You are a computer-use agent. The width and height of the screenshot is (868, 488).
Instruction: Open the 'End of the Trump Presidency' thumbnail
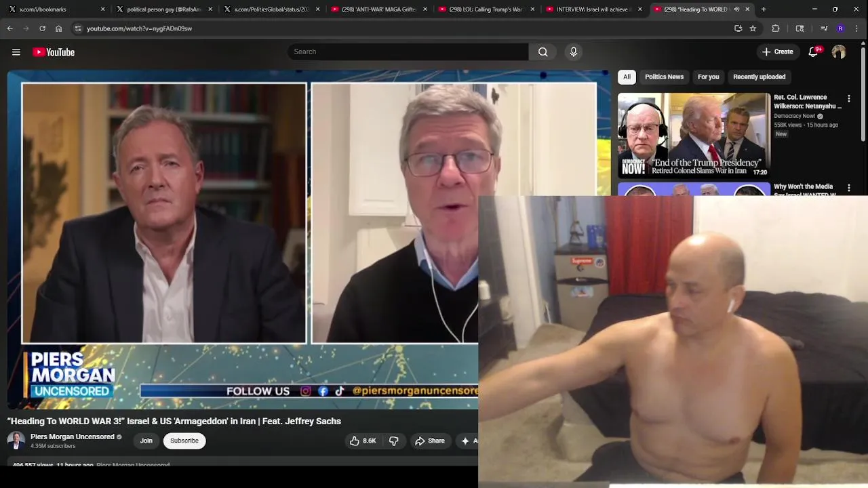coord(694,135)
